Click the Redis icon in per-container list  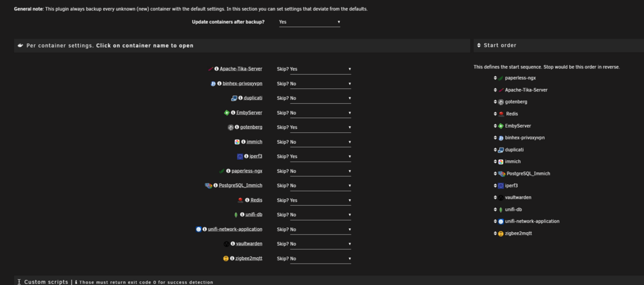[x=241, y=201]
